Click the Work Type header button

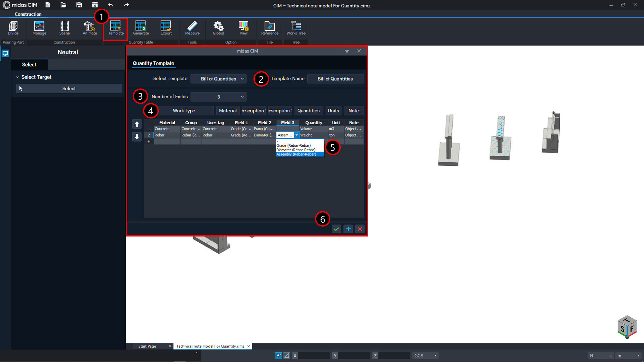coord(184,111)
